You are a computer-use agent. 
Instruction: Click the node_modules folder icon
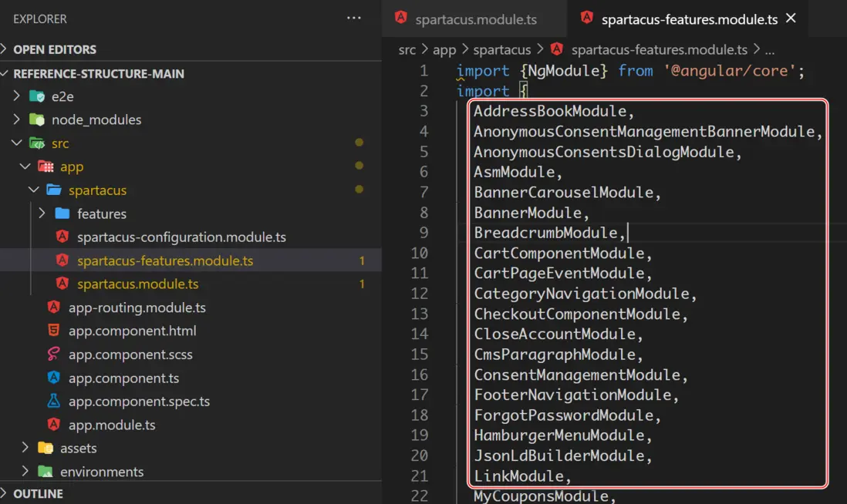tap(37, 119)
